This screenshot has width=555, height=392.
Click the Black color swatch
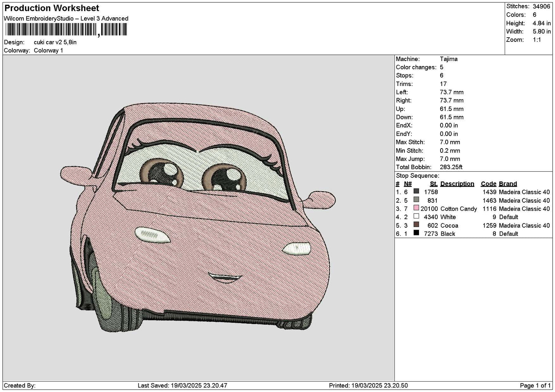pos(416,233)
